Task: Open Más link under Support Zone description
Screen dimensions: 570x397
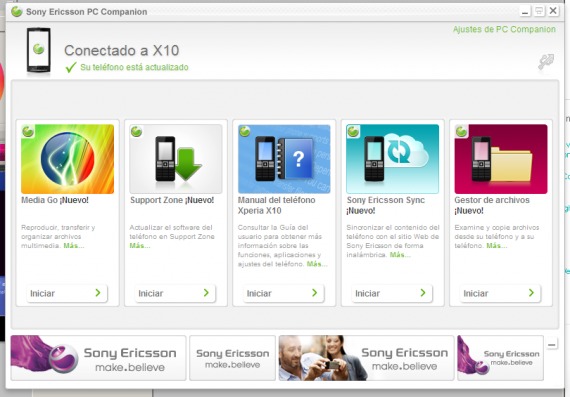Action: click(x=140, y=246)
